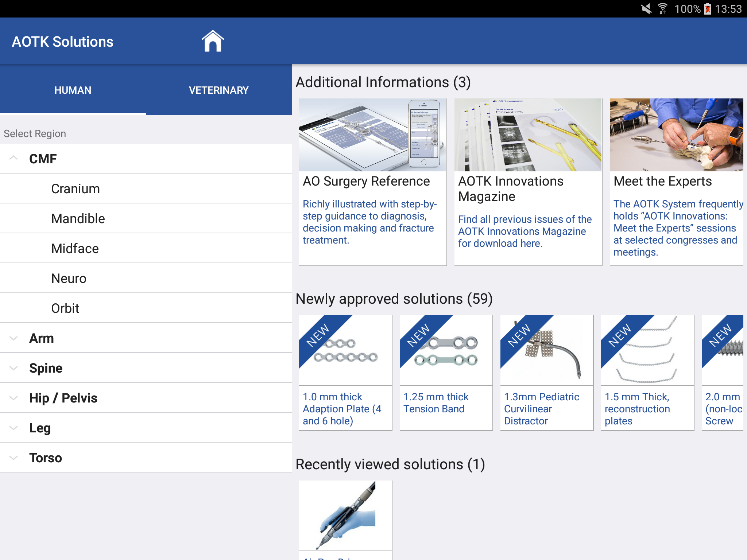Screen dimensions: 747x560
Task: Open the Meet the Experts photo
Action: [677, 135]
